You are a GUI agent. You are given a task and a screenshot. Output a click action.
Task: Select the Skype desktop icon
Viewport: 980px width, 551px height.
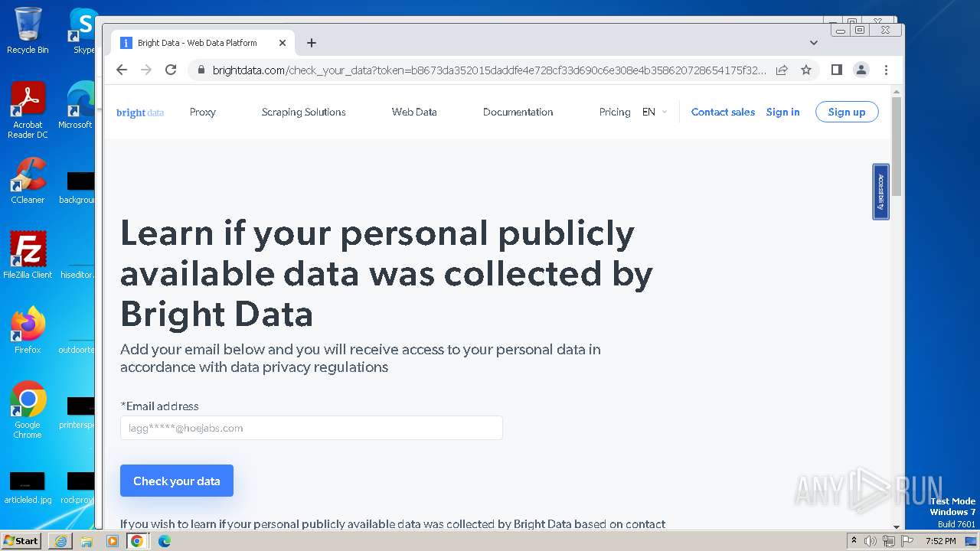tap(83, 31)
